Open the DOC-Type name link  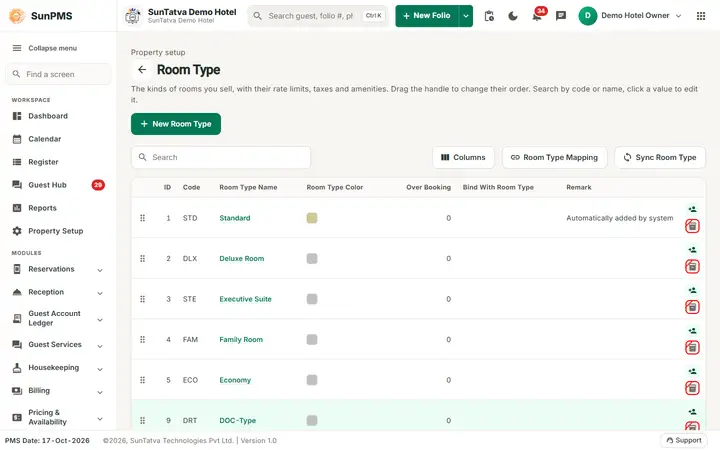(237, 421)
